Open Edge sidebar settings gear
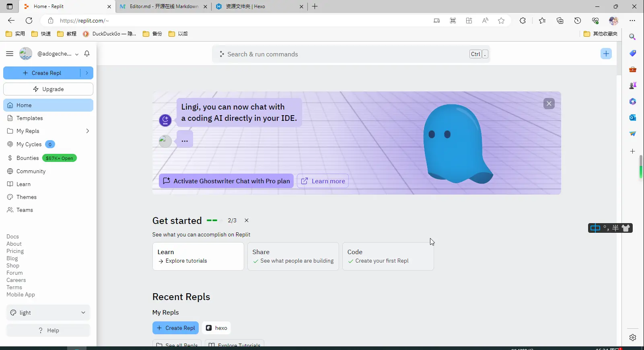644x350 pixels. (x=633, y=338)
